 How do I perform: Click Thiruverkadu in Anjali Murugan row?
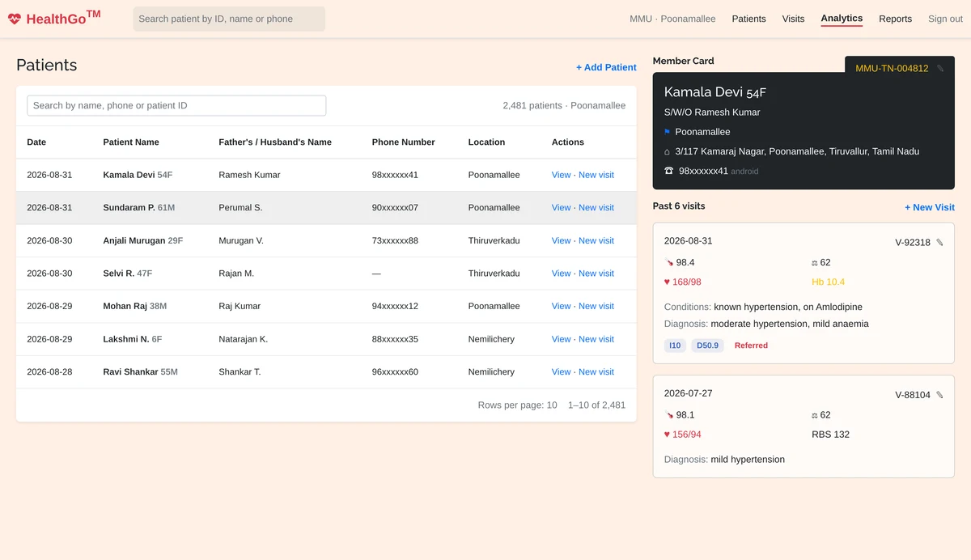point(494,240)
